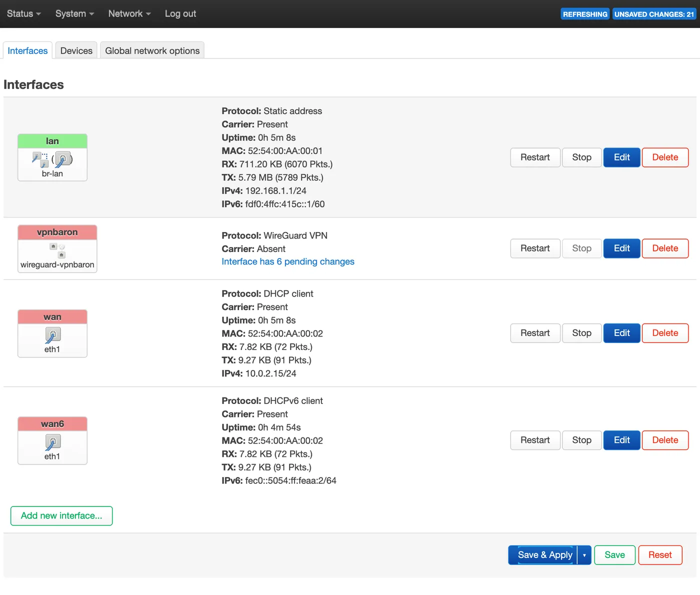The width and height of the screenshot is (700, 595).
Task: Click Log out in the top menu
Action: coord(180,14)
